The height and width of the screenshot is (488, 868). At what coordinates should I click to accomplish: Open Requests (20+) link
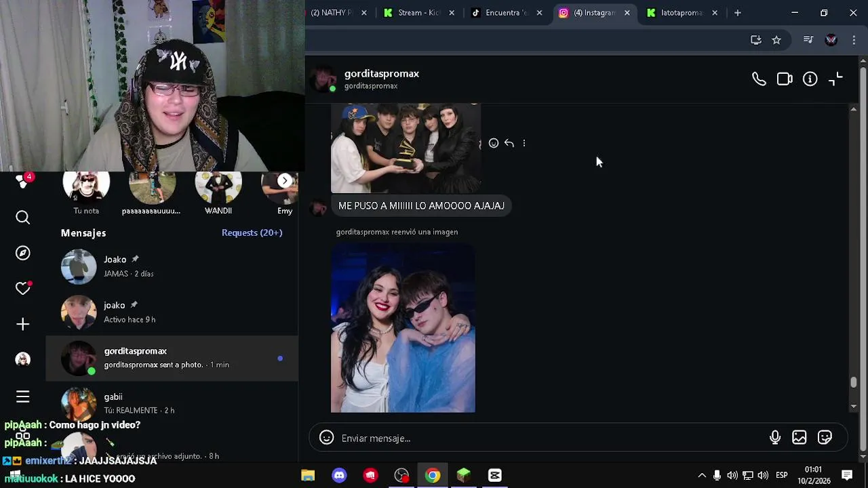tap(252, 232)
